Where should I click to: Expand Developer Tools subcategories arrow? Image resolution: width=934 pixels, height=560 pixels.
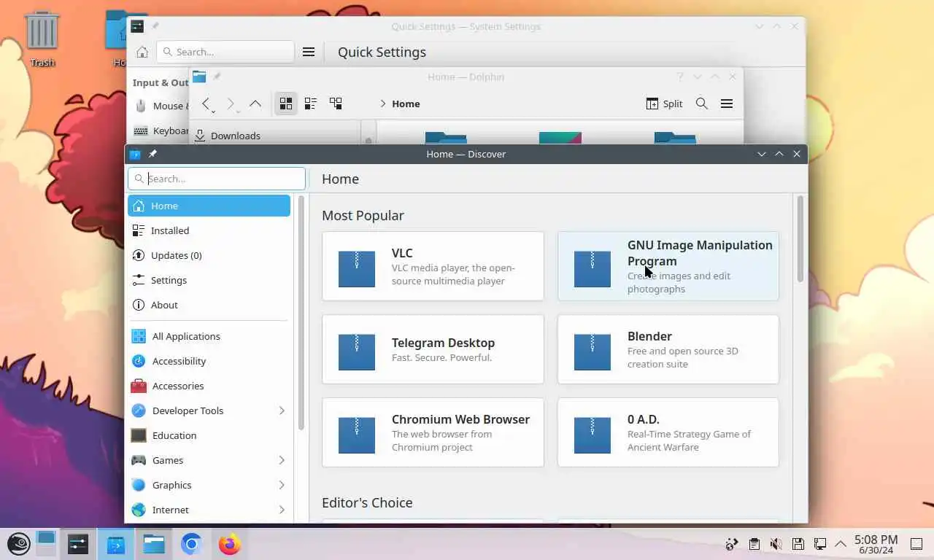click(x=282, y=411)
